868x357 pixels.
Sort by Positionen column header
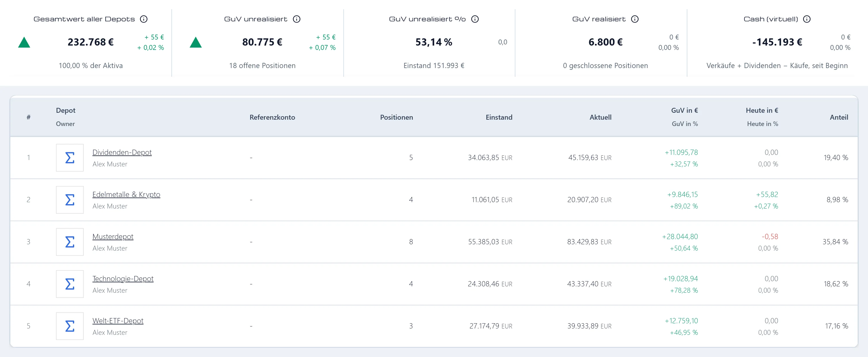(x=396, y=117)
